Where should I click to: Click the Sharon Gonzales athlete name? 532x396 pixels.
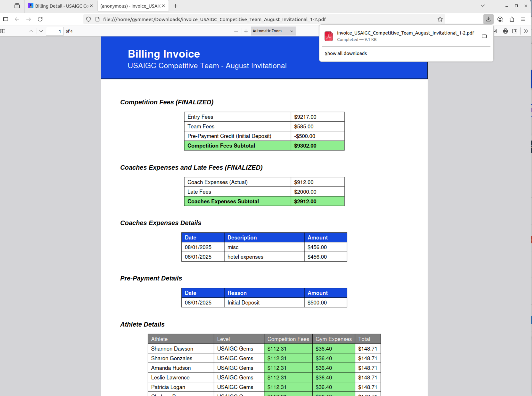[x=172, y=358]
